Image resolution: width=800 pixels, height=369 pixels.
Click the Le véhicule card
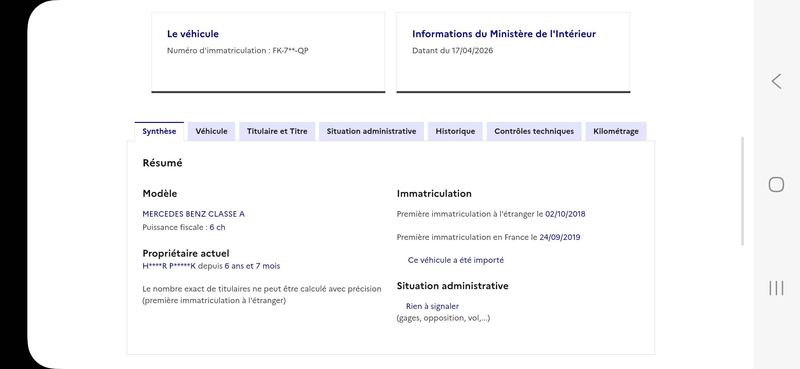pyautogui.click(x=268, y=53)
